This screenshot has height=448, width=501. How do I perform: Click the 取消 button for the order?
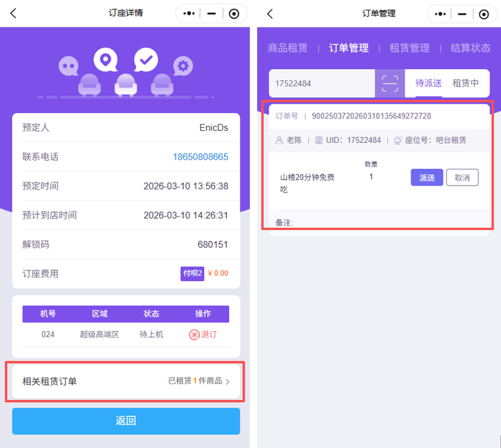click(x=462, y=177)
